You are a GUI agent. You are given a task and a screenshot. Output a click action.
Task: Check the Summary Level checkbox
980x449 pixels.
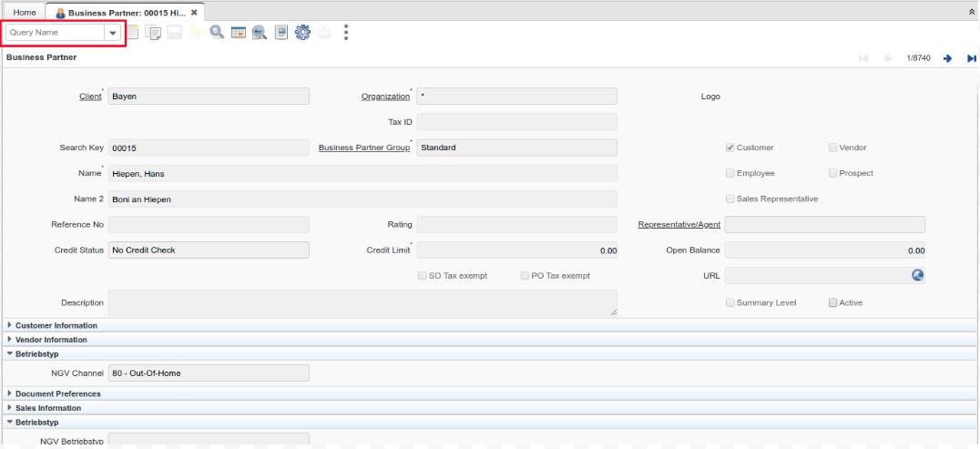tap(730, 302)
